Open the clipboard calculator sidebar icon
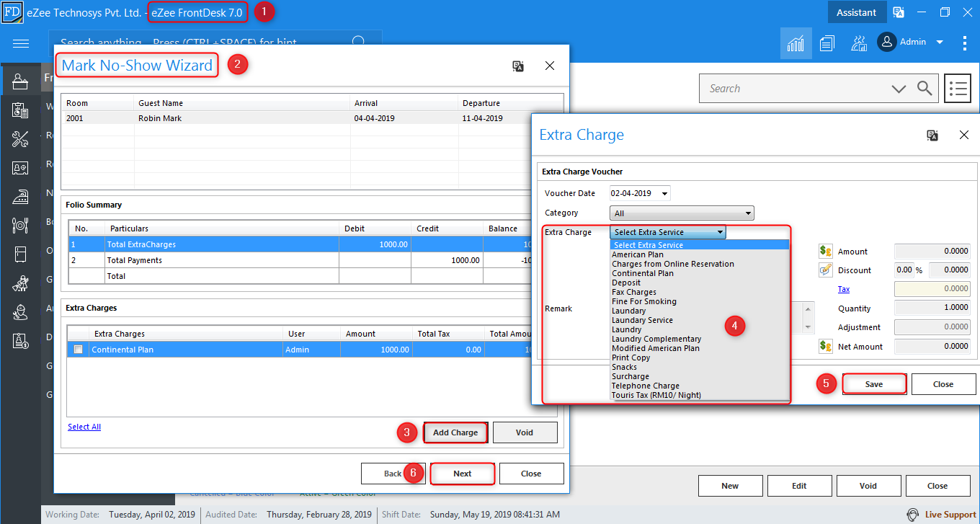This screenshot has height=524, width=980. click(x=20, y=110)
